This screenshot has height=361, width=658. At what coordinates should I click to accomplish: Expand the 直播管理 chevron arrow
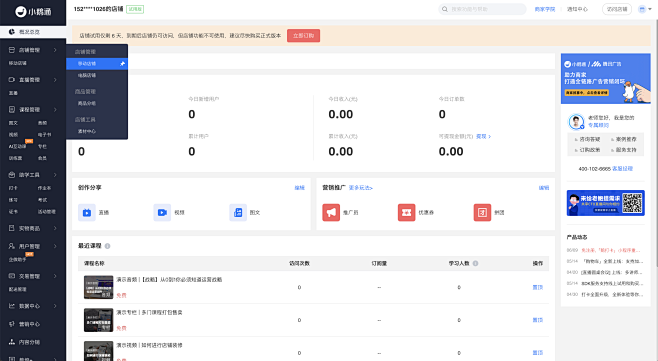click(x=55, y=80)
